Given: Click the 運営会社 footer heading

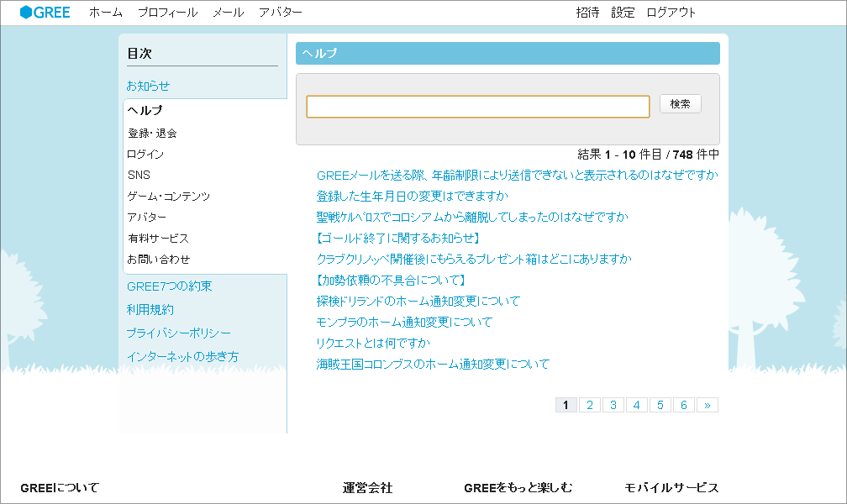Looking at the screenshot, I should click(x=367, y=488).
